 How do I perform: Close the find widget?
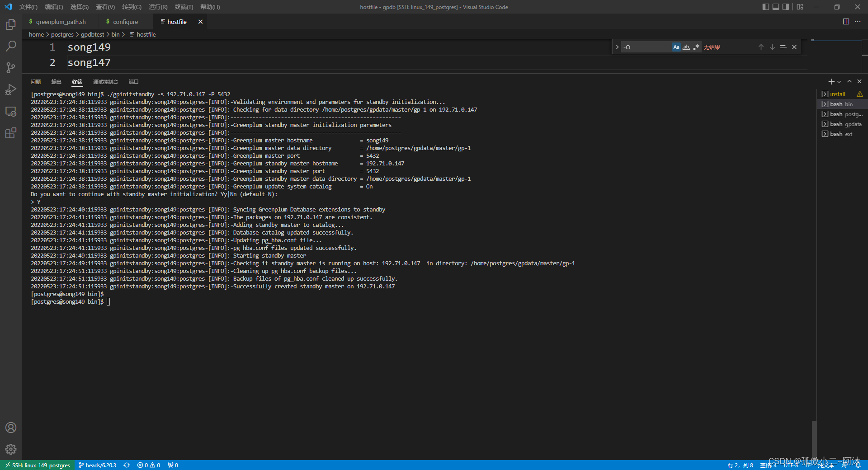(x=794, y=47)
